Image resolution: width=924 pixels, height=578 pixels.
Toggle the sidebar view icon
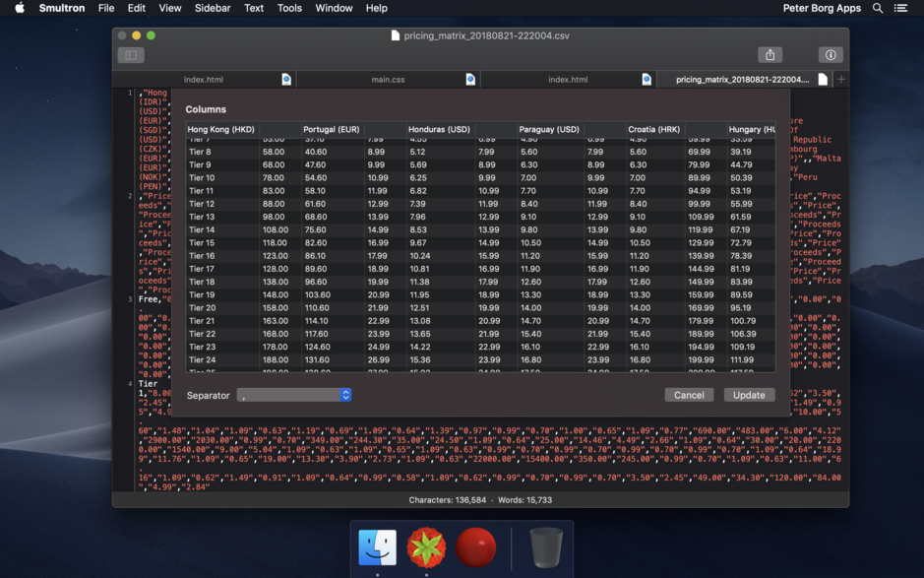tap(130, 54)
